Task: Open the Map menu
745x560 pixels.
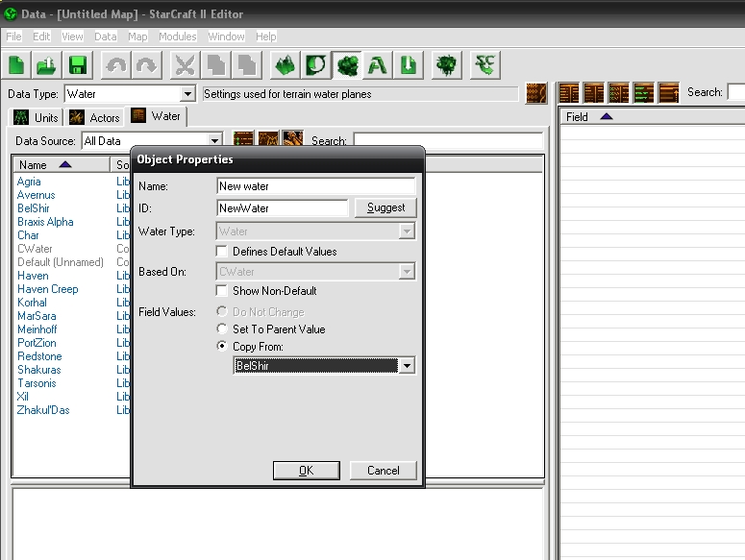Action: [x=137, y=37]
